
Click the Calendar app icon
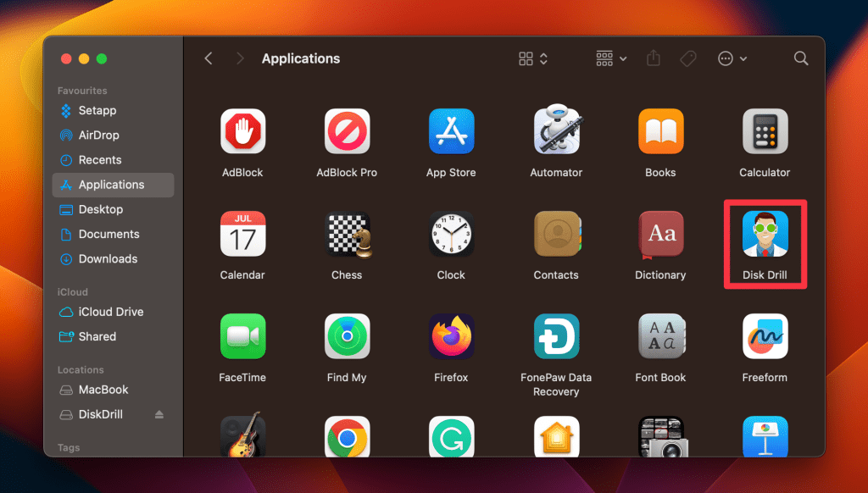(242, 234)
